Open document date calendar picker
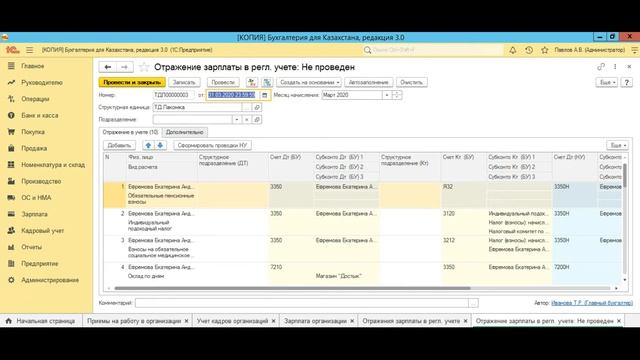This screenshot has height=360, width=640. coord(264,95)
